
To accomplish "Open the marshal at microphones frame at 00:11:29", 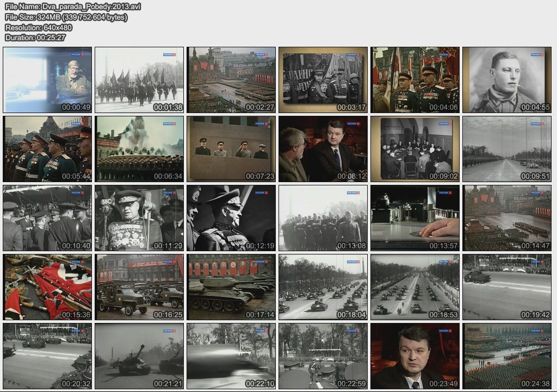I will coord(139,217).
